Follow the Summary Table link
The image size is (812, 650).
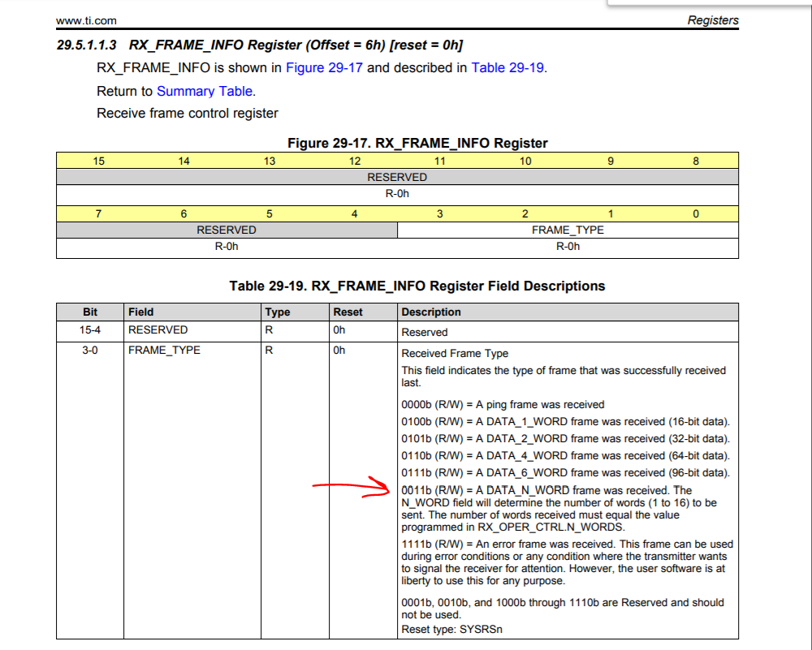click(205, 91)
